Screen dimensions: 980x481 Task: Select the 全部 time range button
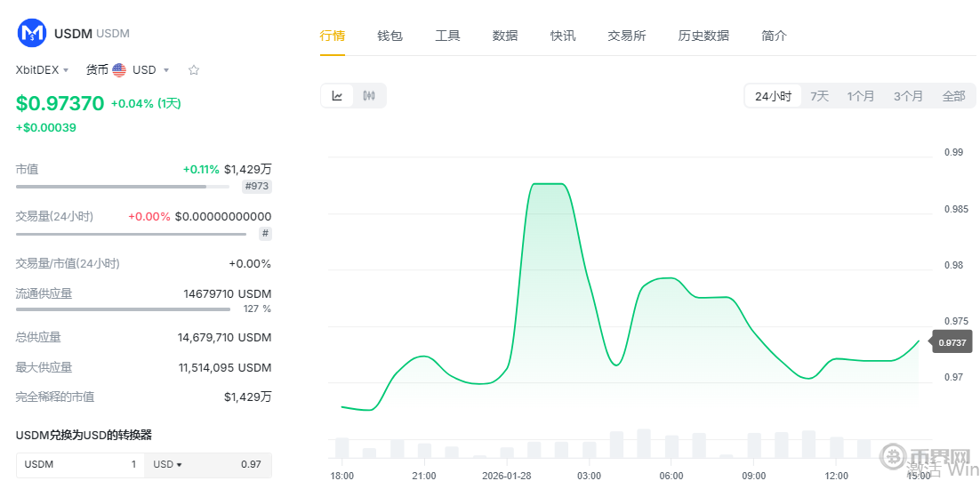point(953,96)
